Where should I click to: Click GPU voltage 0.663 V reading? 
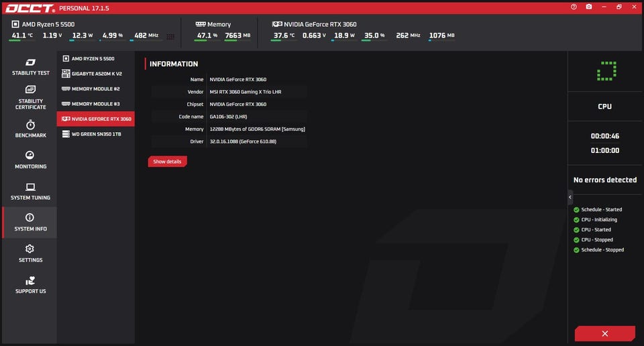point(314,36)
